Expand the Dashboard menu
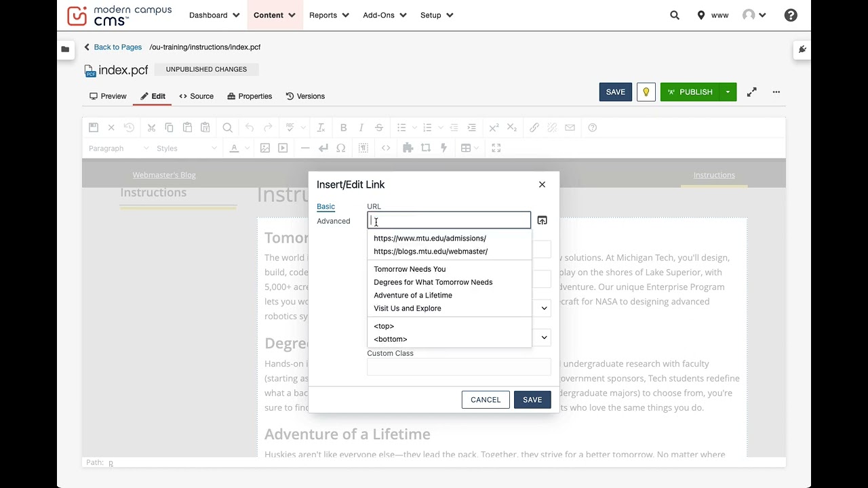The height and width of the screenshot is (488, 868). (x=214, y=15)
